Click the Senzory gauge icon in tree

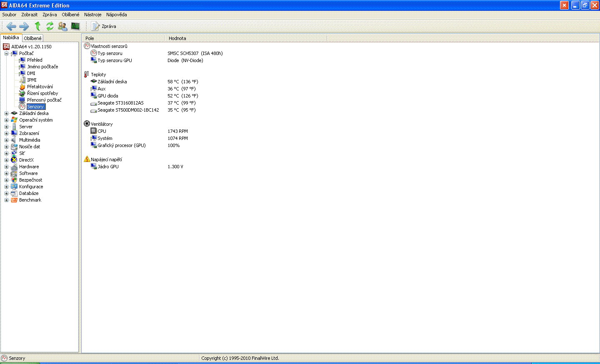22,107
